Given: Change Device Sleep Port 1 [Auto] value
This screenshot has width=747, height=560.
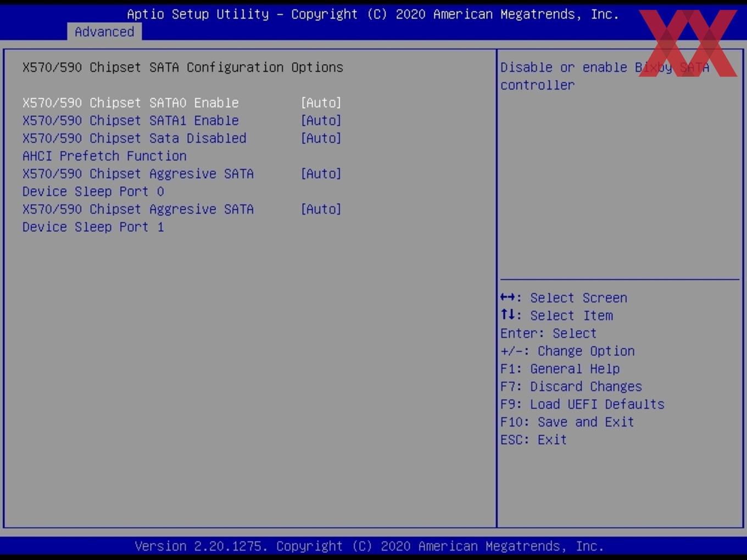Looking at the screenshot, I should point(321,209).
